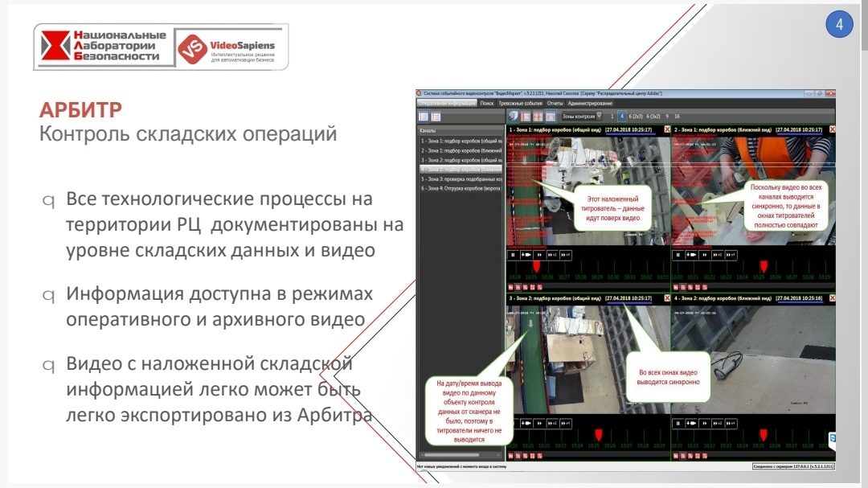
Task: Switch to the Тревожные события tab
Action: point(521,105)
